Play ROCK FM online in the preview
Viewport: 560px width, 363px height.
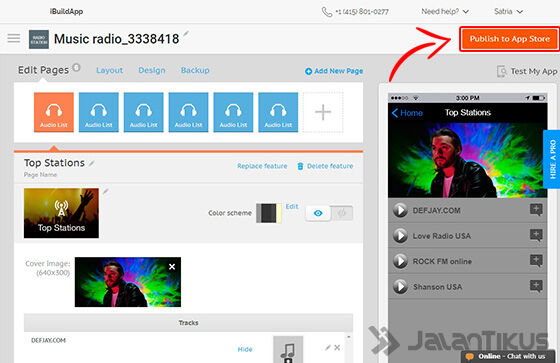(x=400, y=261)
